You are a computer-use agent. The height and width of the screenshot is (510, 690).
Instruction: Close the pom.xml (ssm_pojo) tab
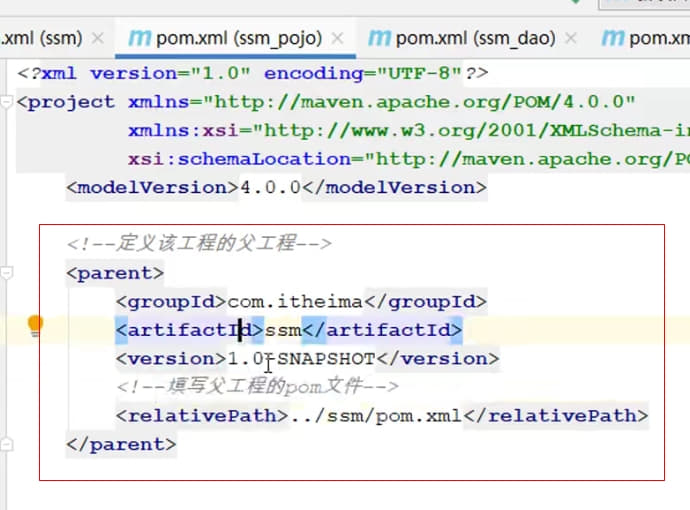pyautogui.click(x=338, y=39)
